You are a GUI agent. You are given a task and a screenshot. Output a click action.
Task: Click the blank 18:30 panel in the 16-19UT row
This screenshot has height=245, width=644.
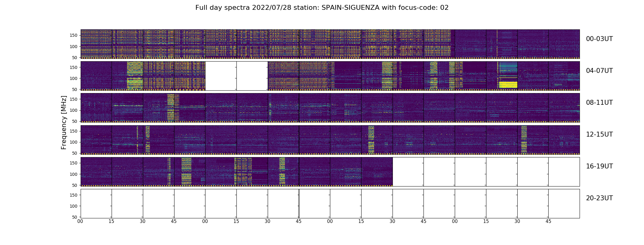pos(408,171)
